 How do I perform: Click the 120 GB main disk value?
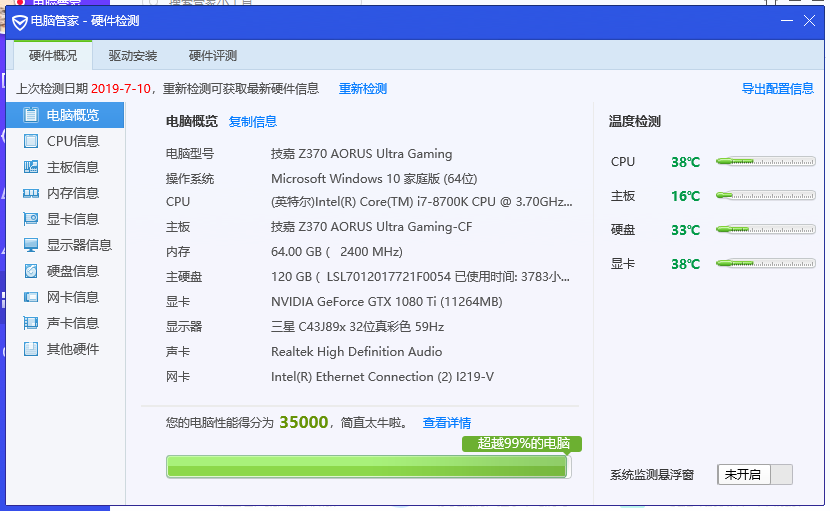coord(421,277)
